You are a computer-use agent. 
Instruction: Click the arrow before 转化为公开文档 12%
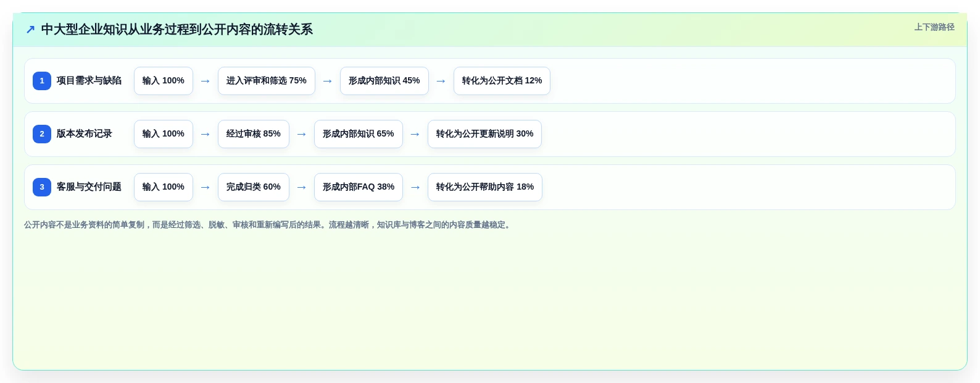pyautogui.click(x=441, y=81)
